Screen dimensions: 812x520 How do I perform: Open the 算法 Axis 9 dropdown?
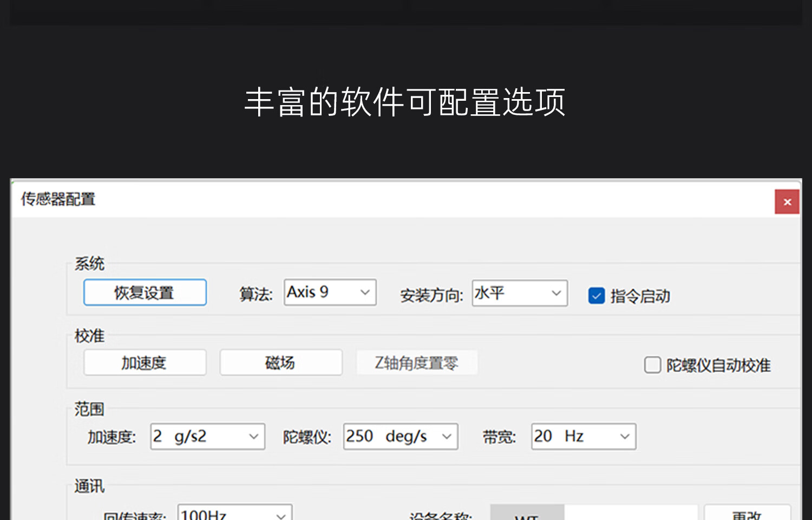coord(330,292)
